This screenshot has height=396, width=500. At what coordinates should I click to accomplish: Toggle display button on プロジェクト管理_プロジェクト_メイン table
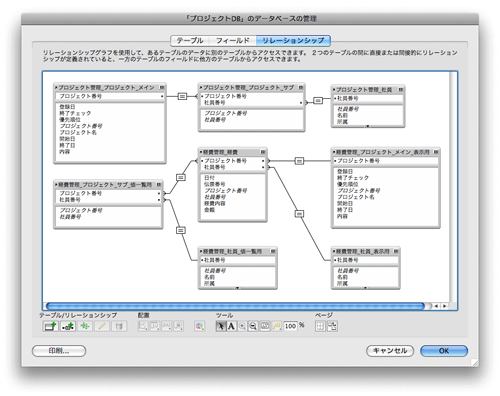pos(162,87)
